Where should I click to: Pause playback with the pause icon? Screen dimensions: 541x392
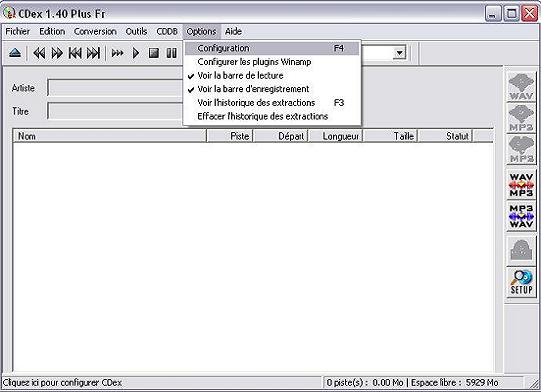point(171,53)
